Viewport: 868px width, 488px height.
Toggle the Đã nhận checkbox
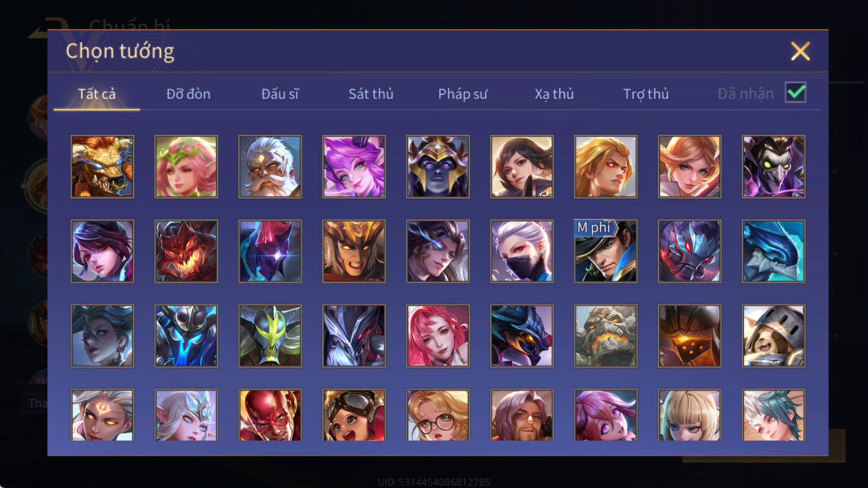point(795,93)
